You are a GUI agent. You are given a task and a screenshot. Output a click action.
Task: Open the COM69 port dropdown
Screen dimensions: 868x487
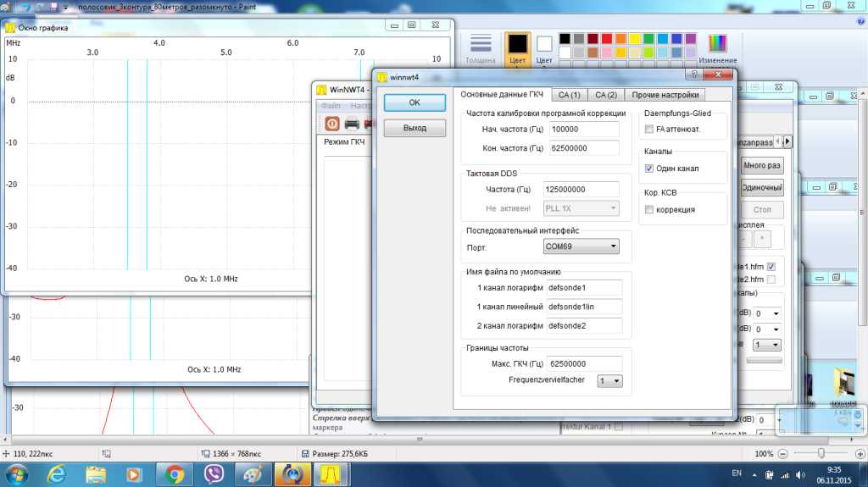tap(581, 247)
